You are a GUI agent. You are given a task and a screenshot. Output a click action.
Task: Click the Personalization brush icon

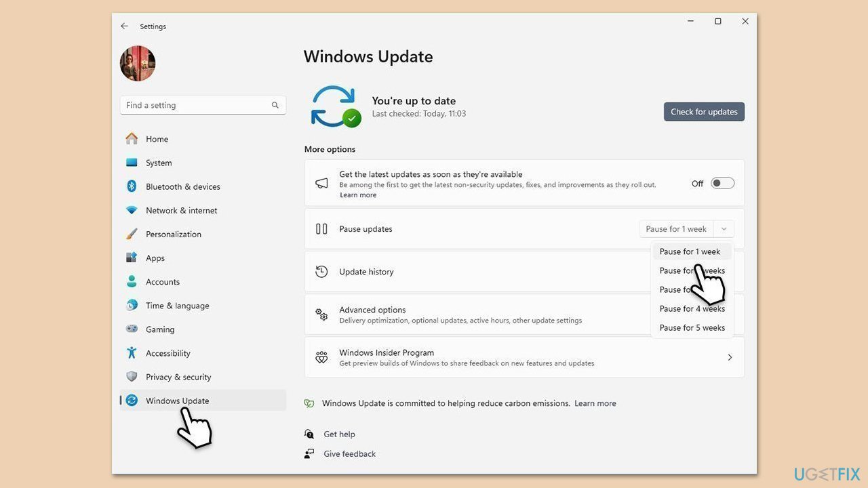tap(132, 234)
